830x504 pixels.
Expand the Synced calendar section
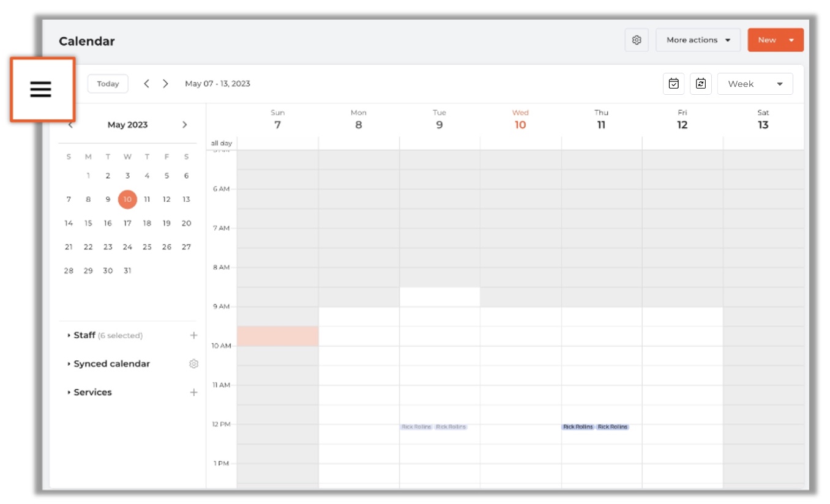coord(111,364)
